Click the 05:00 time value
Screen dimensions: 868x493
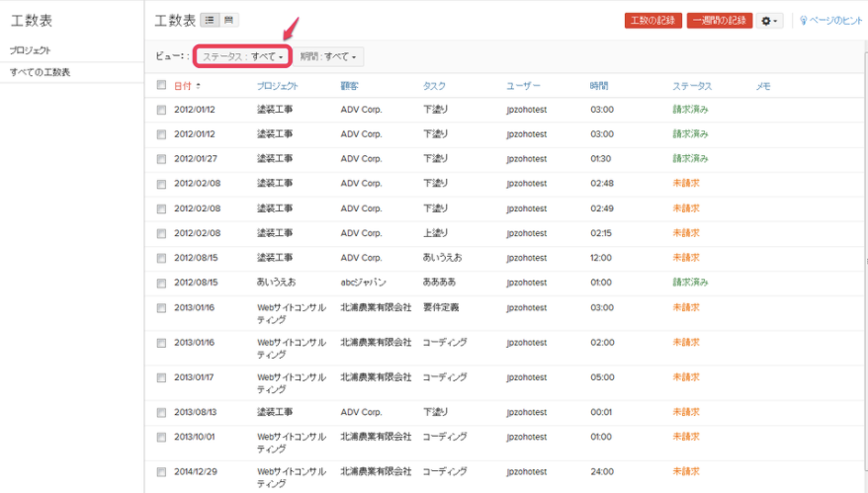(602, 377)
